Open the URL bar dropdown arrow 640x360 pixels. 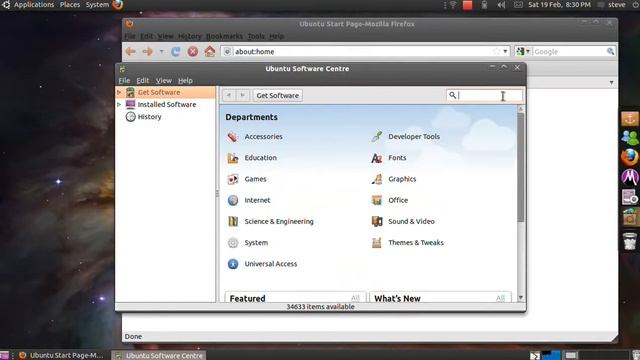(505, 51)
